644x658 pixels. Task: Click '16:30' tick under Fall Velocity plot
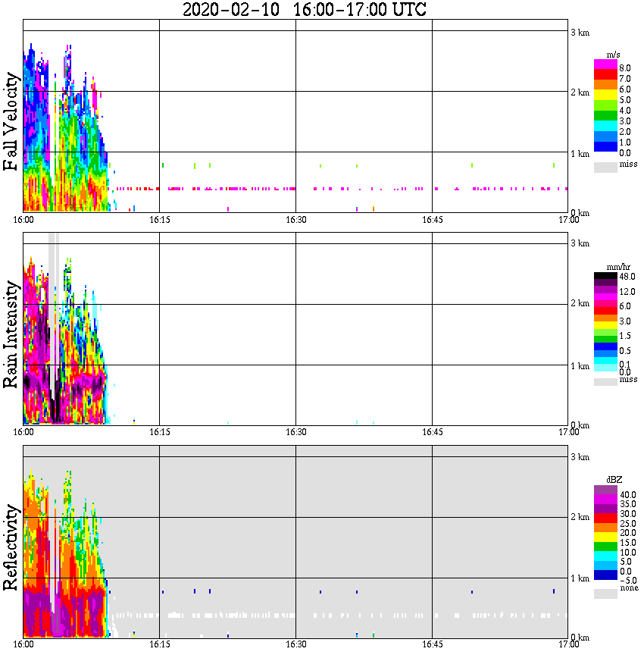click(296, 220)
